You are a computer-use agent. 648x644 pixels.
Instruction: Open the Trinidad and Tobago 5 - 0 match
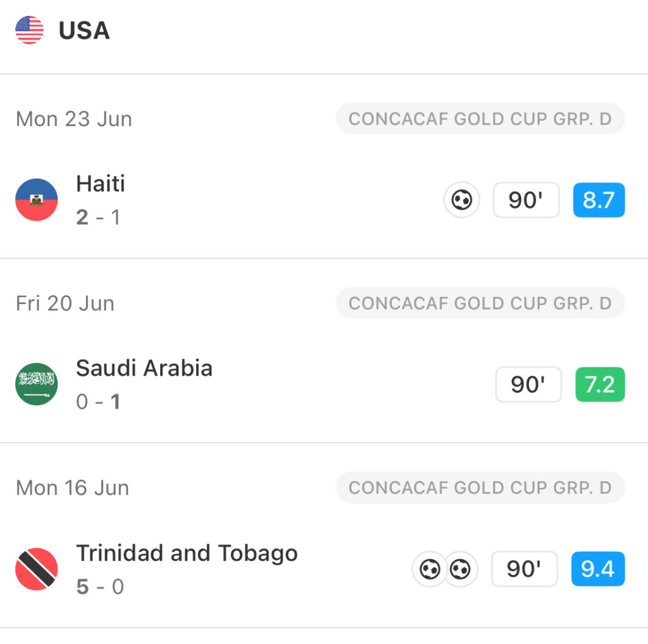tap(324, 569)
